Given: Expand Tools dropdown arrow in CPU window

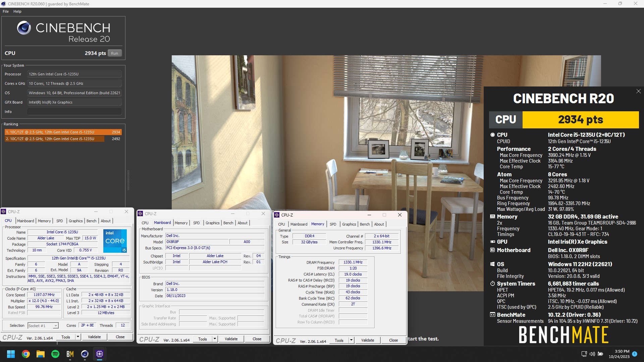Looking at the screenshot, I should [x=78, y=337].
